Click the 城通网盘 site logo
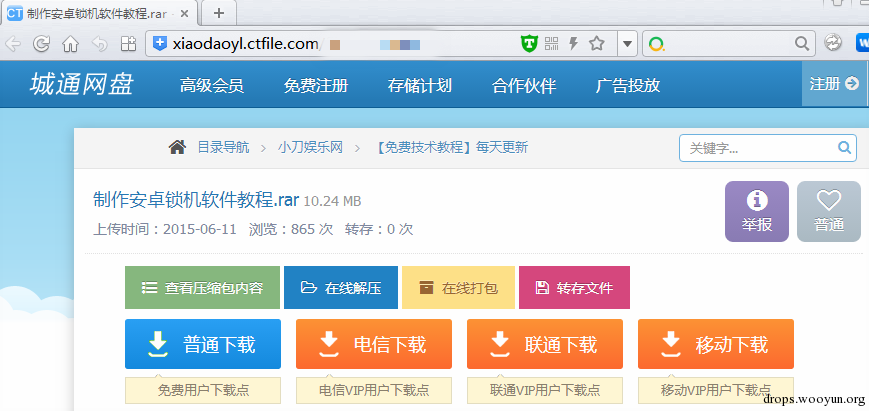This screenshot has width=869, height=411. pyautogui.click(x=81, y=85)
